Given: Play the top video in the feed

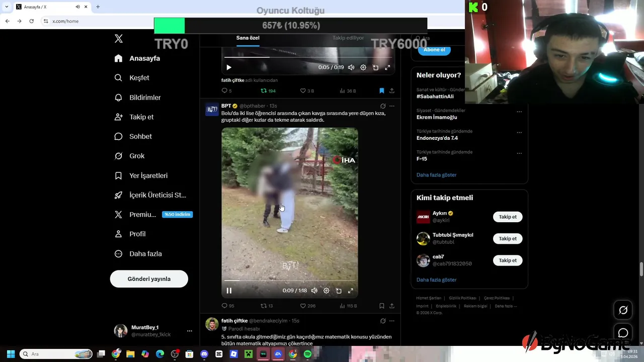Looking at the screenshot, I should coord(229,67).
